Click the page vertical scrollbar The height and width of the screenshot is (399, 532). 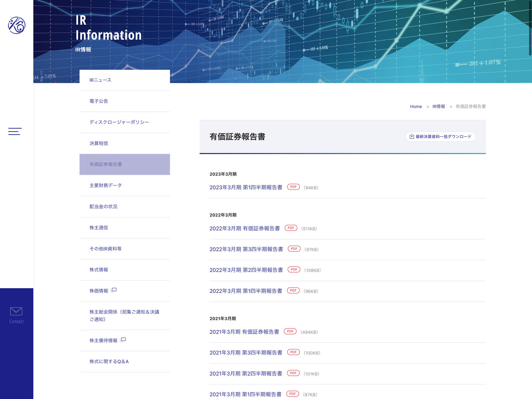(530, 28)
